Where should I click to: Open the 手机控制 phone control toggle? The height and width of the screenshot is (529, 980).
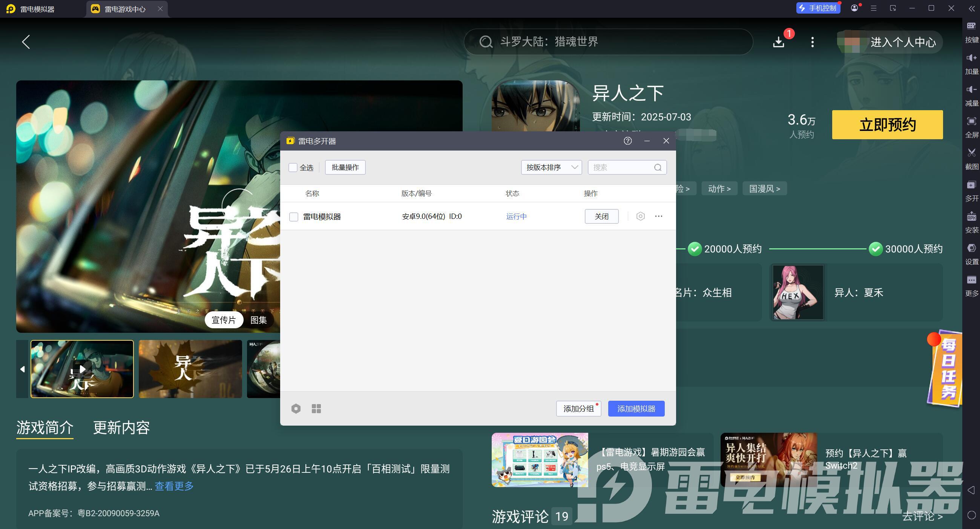818,8
